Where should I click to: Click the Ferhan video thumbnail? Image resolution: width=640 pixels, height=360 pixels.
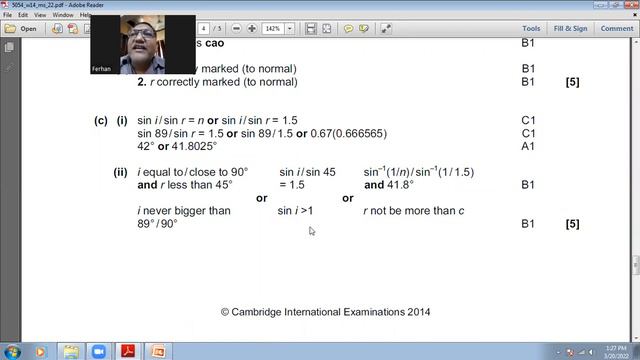[143, 44]
